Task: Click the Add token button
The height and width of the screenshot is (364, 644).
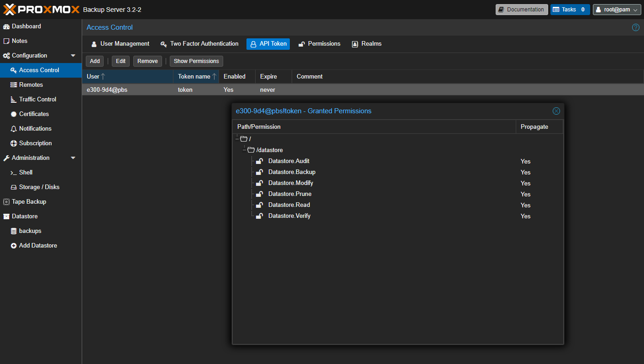Action: (95, 61)
